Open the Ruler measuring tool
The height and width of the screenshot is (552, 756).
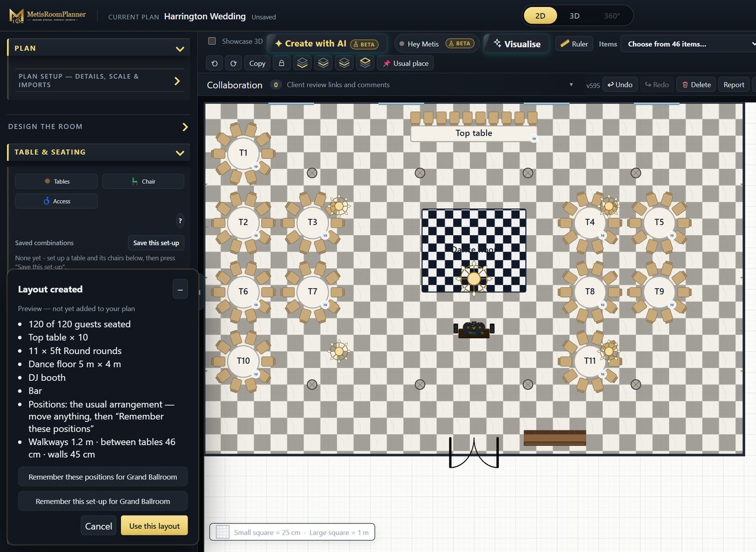click(574, 44)
